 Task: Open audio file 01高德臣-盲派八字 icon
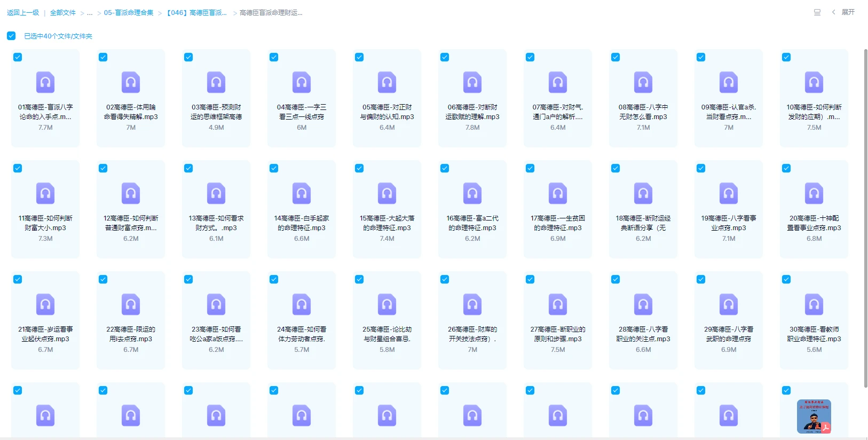tap(45, 83)
